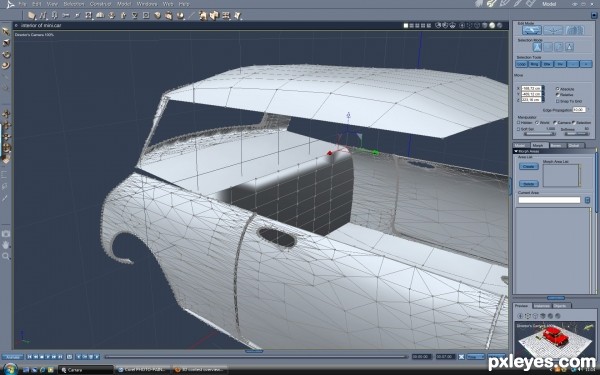Open the Model menu
This screenshot has width=600, height=375.
tap(124, 4)
